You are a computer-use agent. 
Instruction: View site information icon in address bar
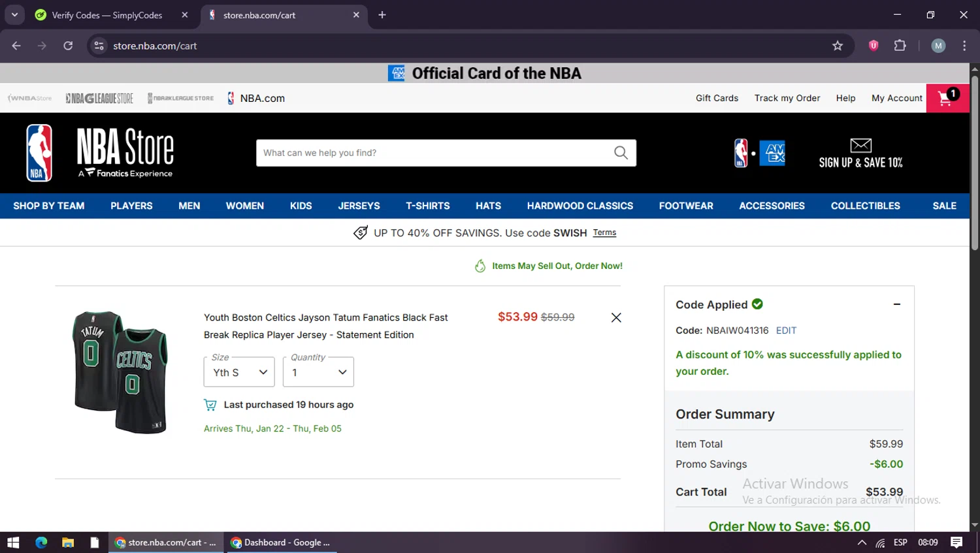[99, 46]
